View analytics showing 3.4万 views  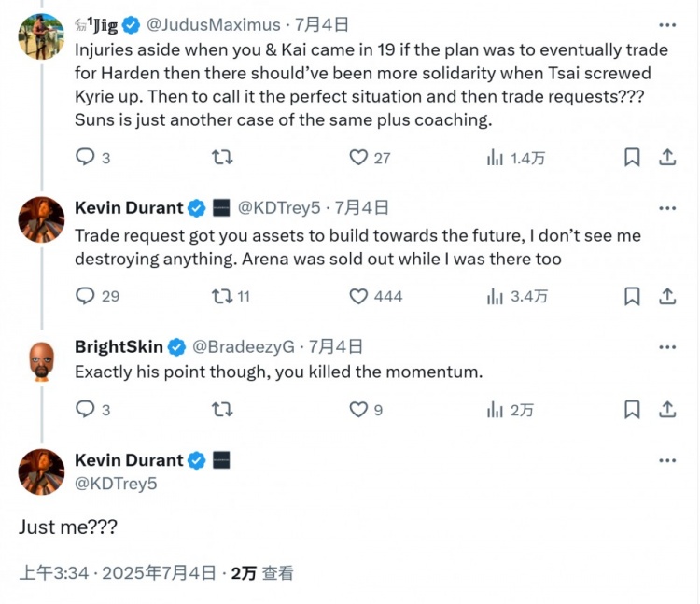[x=517, y=296]
